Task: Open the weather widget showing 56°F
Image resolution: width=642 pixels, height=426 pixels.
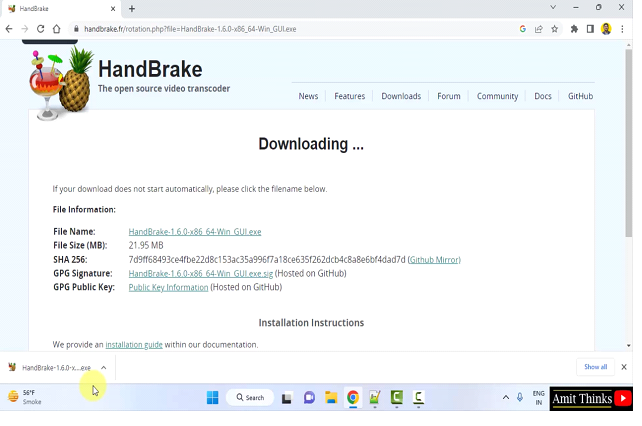Action: (x=25, y=397)
